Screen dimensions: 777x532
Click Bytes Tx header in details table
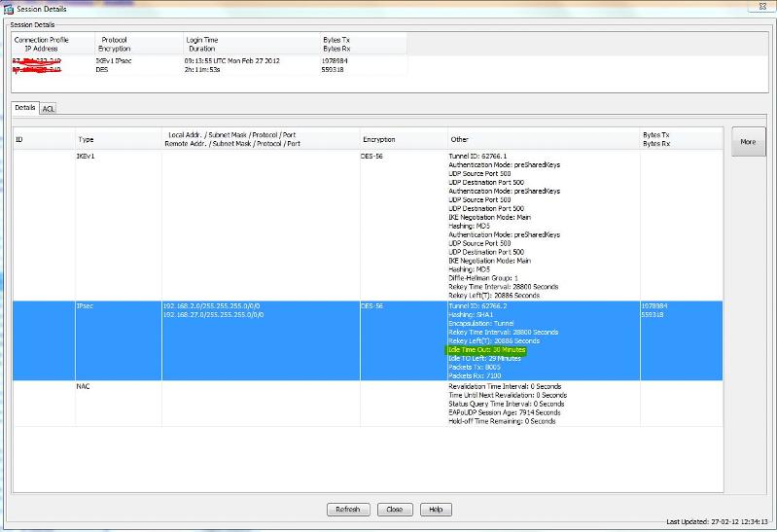coord(682,139)
